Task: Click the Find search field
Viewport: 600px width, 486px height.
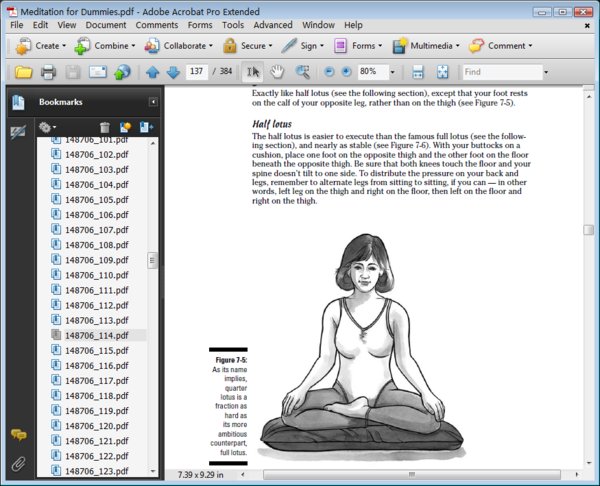Action: (502, 72)
